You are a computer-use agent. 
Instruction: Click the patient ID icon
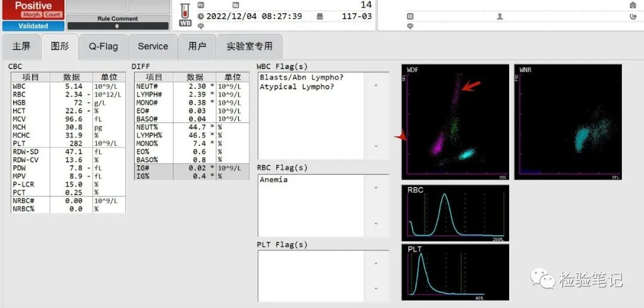pyautogui.click(x=410, y=17)
